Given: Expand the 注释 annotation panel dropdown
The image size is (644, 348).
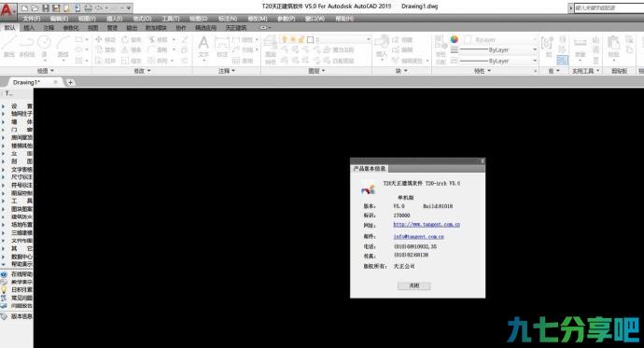Looking at the screenshot, I should click(x=227, y=71).
